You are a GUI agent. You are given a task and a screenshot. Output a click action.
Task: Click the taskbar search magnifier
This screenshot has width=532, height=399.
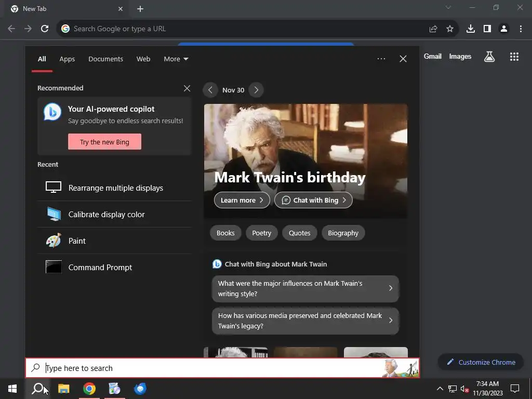pos(37,389)
